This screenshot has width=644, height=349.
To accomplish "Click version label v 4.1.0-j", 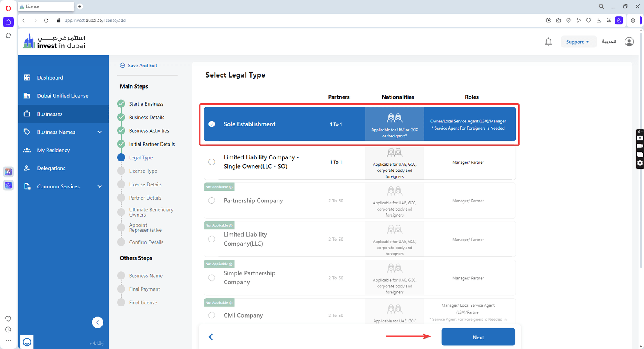I will [x=97, y=343].
